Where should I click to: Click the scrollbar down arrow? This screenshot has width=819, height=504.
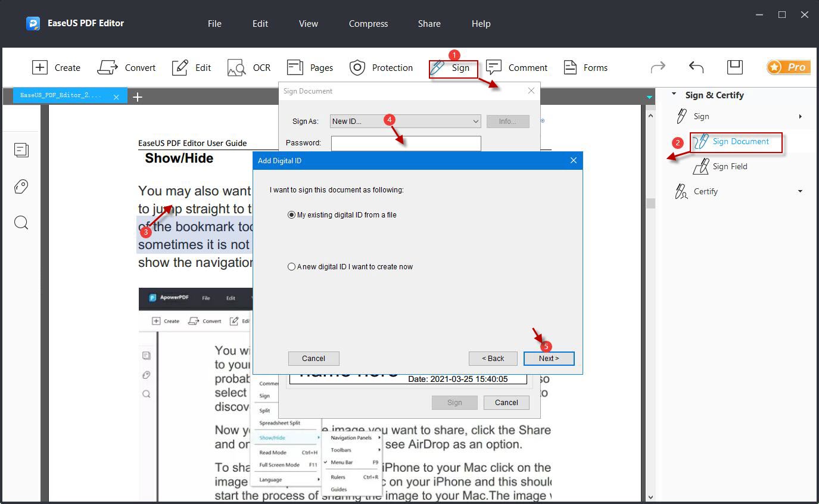[x=650, y=497]
